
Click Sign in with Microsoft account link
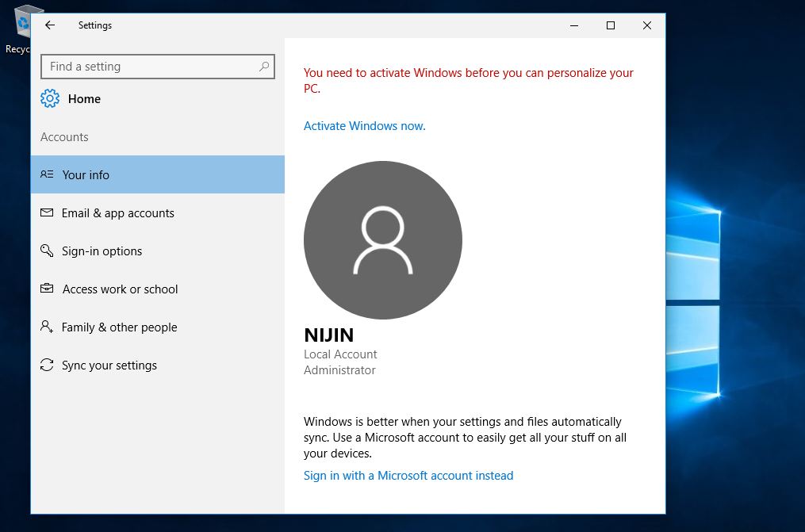408,476
